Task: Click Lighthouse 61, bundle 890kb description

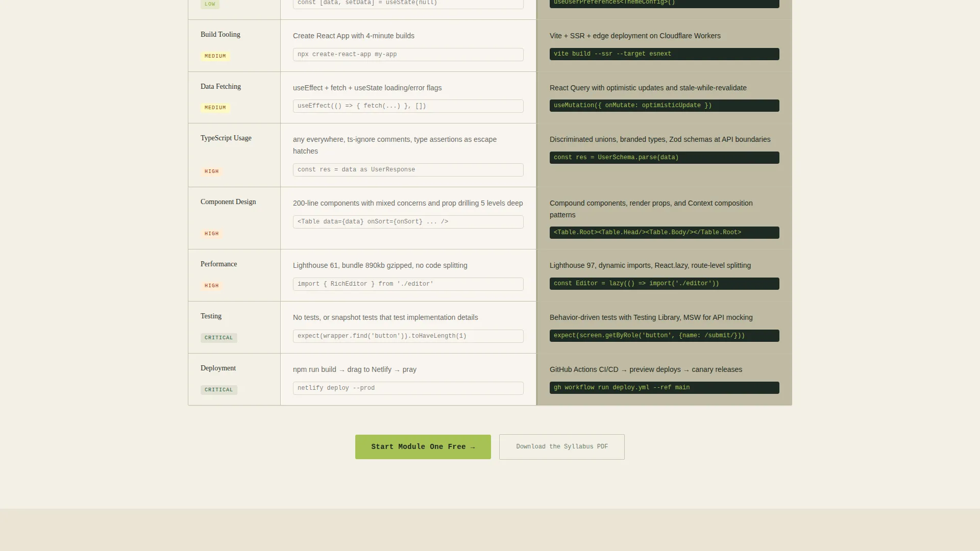Action: coord(380,265)
